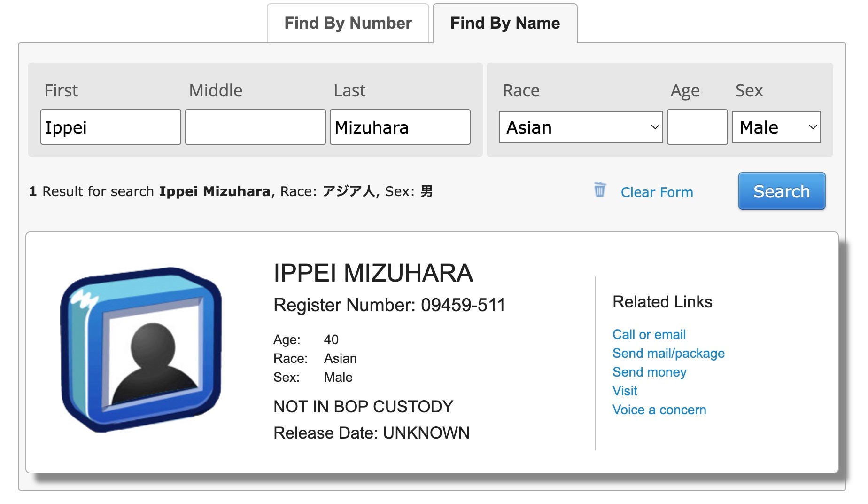Click the Last name field containing Mizuhara
The width and height of the screenshot is (868, 504).
coord(400,127)
